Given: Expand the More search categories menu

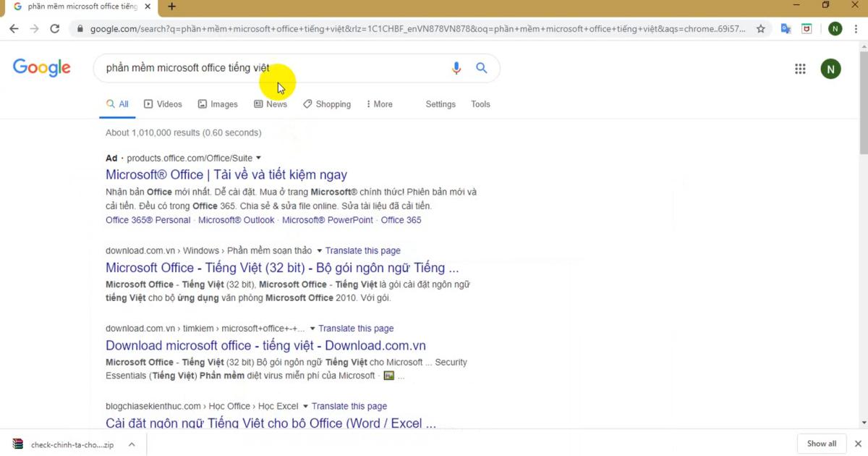Looking at the screenshot, I should (379, 104).
